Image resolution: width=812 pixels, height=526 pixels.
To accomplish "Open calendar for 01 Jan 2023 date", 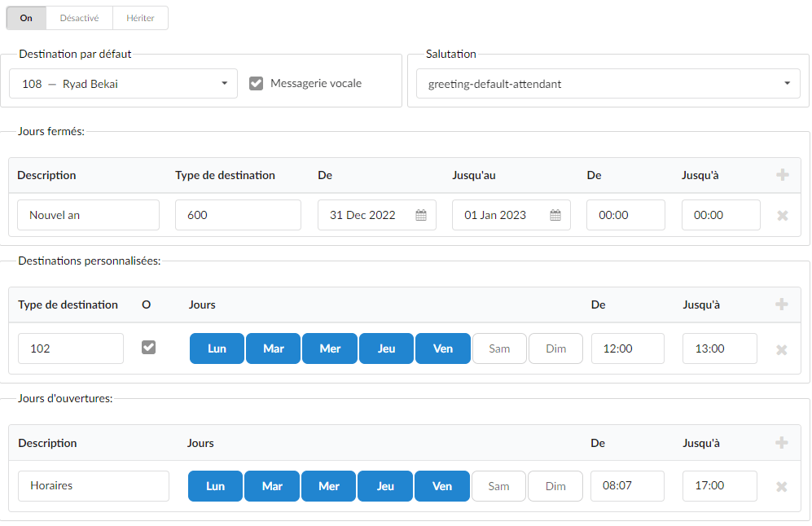I will point(555,215).
